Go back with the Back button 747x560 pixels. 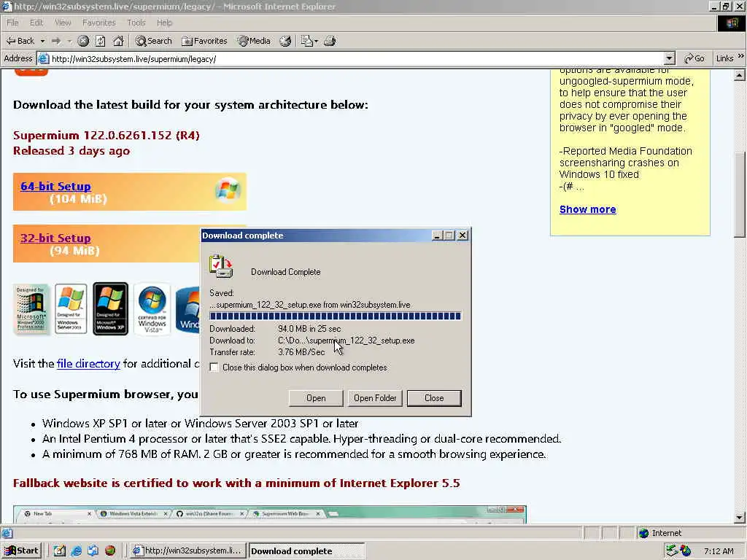(x=20, y=41)
